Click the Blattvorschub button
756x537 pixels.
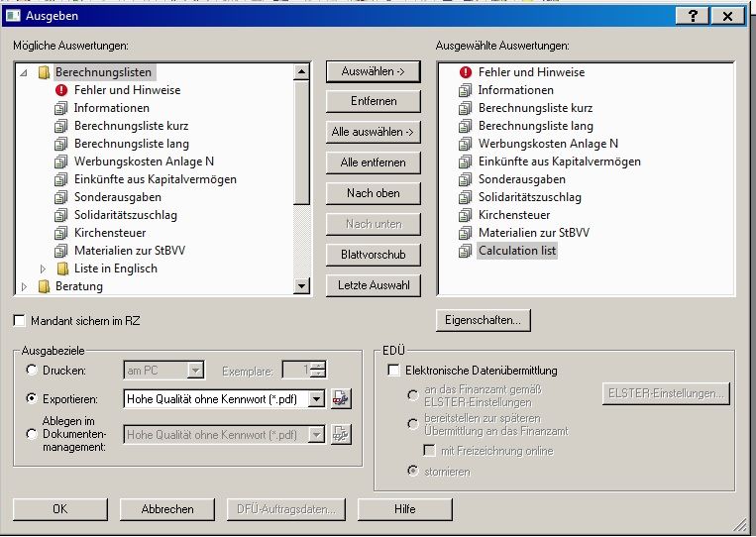tap(374, 255)
